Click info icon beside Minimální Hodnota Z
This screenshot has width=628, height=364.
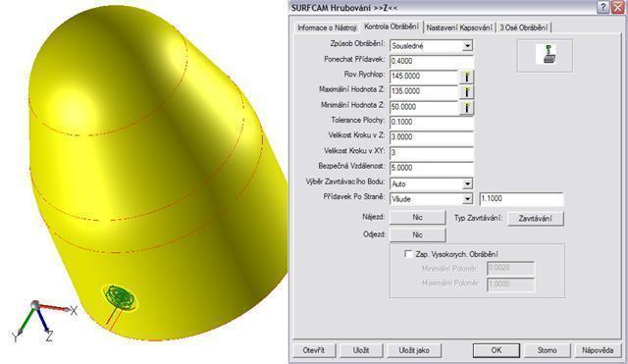click(467, 107)
